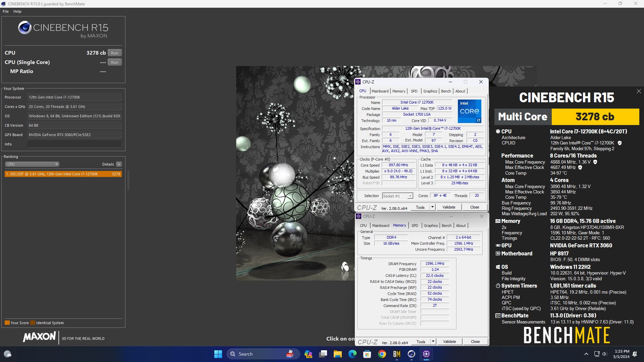Viewport: 644px width, 362px height.
Task: Open Copilot from the taskbar
Action: (308, 354)
